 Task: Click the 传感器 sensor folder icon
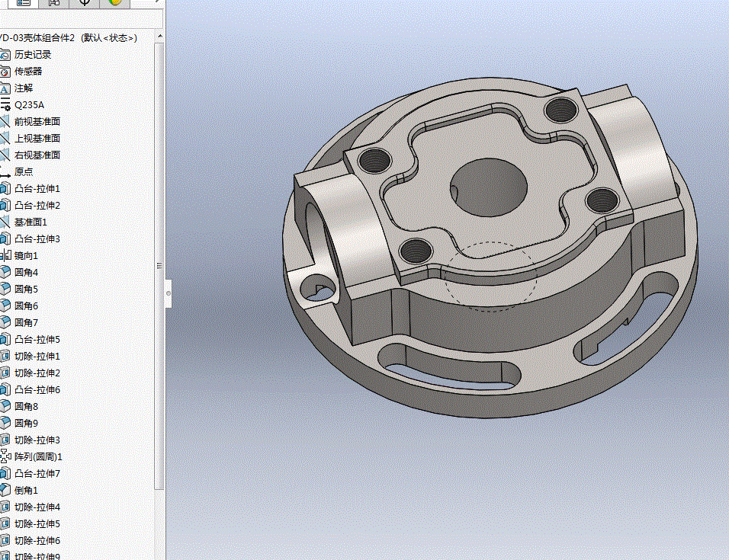tap(5, 72)
